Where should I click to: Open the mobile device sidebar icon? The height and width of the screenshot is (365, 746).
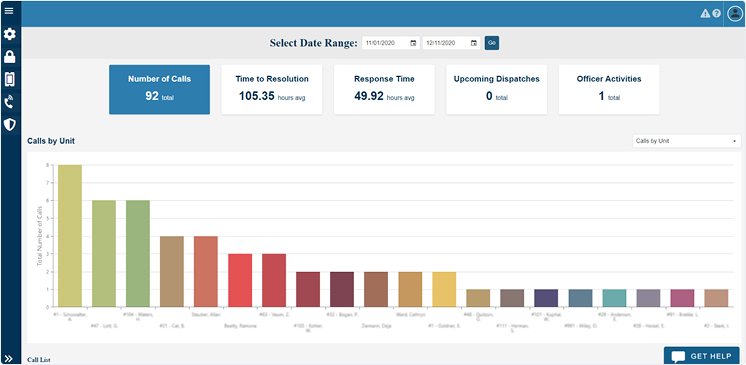pyautogui.click(x=10, y=79)
